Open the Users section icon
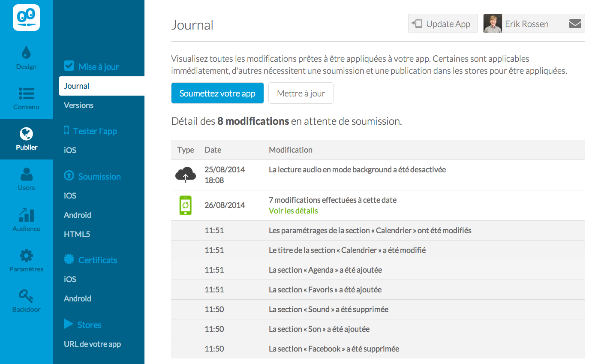Screen dimensions: 598x364 [26, 174]
